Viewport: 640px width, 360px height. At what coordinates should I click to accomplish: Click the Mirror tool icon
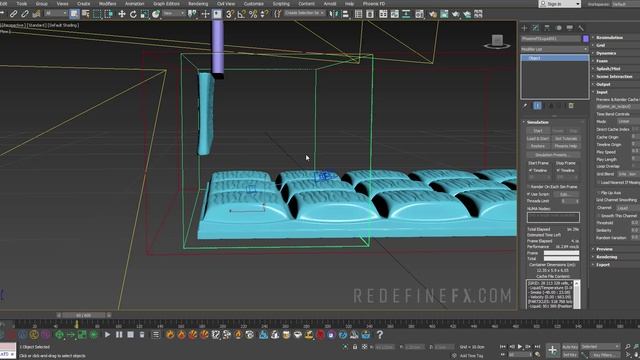pos(334,14)
